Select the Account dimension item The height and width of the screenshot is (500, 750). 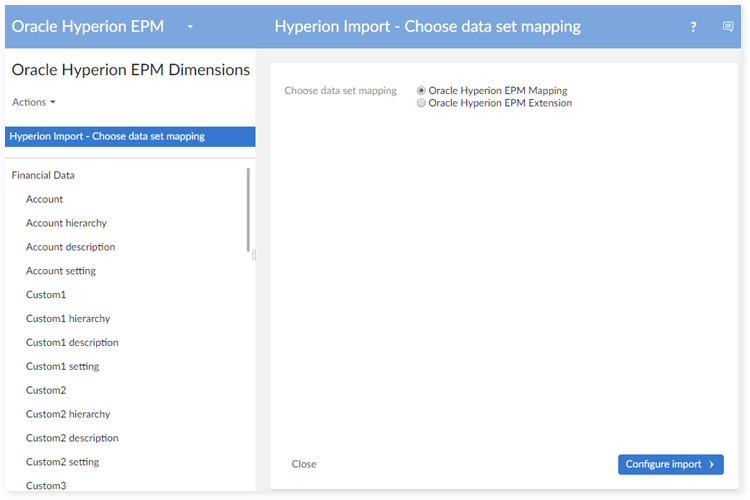[x=44, y=199]
